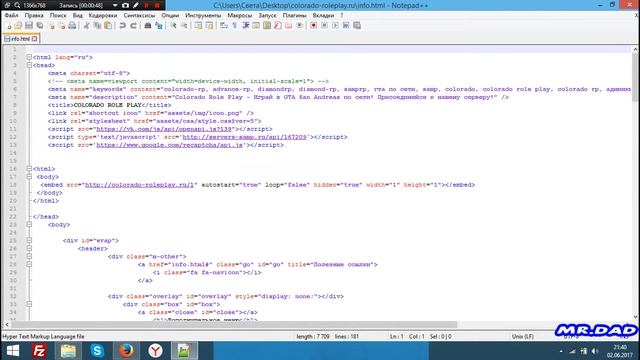Click the Playback macro icon

(335, 26)
